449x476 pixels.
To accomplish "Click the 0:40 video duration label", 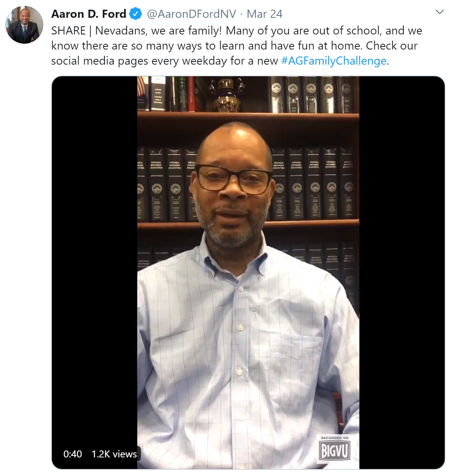I will pos(73,454).
